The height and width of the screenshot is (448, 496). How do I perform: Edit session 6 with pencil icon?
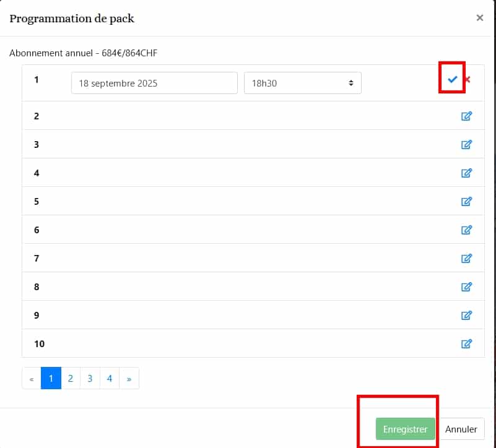466,230
